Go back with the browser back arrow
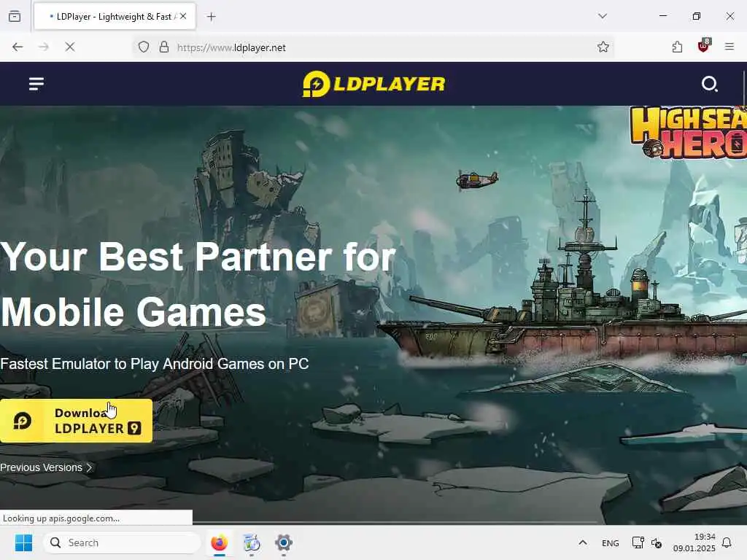The height and width of the screenshot is (560, 747). click(18, 47)
